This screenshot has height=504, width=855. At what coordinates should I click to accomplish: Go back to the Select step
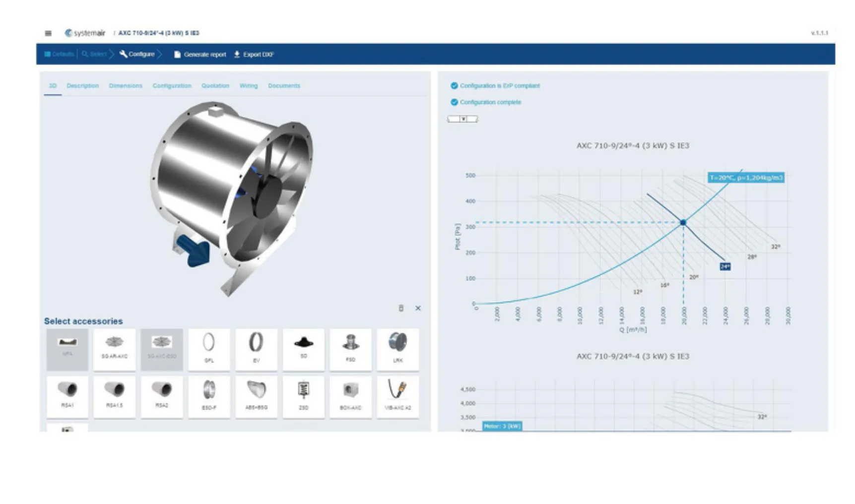click(94, 54)
